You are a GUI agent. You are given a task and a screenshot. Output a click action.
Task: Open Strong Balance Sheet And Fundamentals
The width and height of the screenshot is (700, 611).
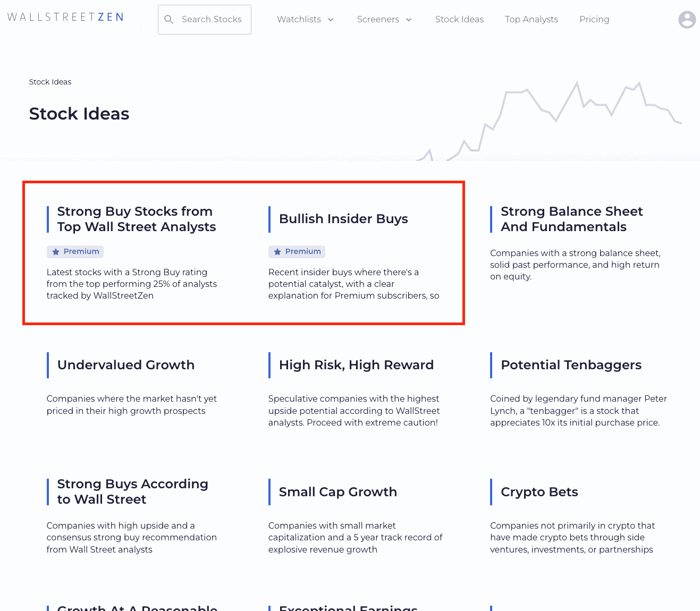click(x=571, y=219)
